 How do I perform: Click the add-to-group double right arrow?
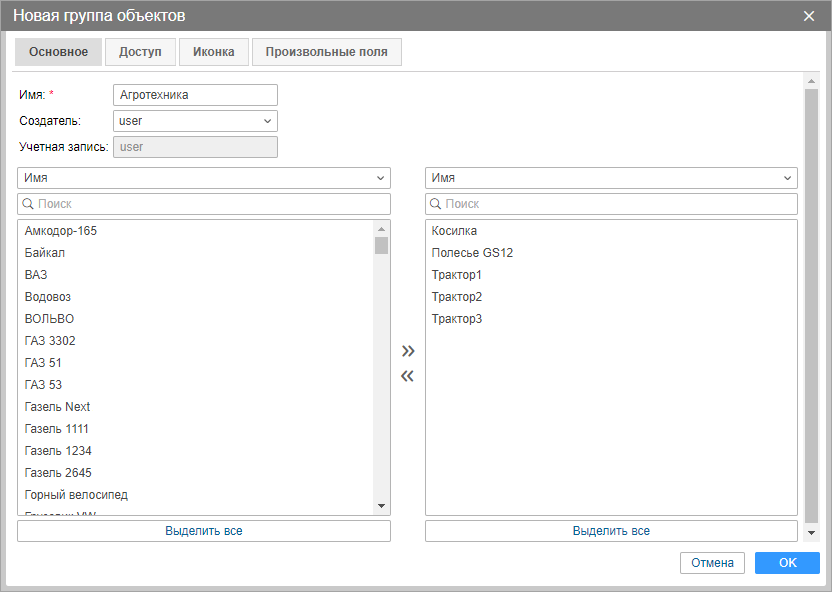(x=407, y=351)
